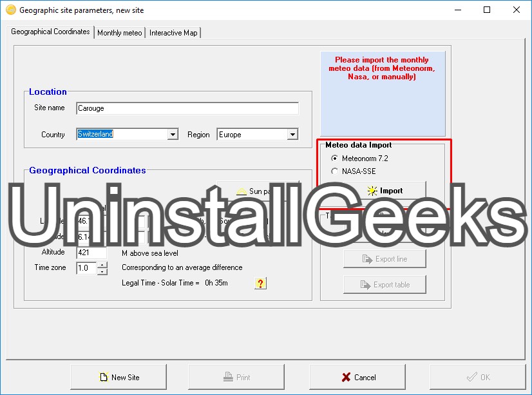Close the Geographic site parameters window
532x395 pixels.
517,10
